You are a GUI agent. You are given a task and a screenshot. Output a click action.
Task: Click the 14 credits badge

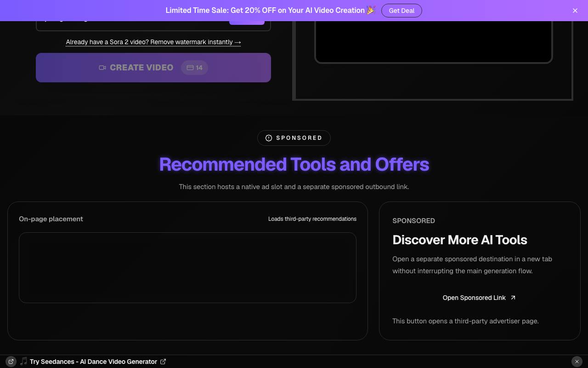coord(194,68)
